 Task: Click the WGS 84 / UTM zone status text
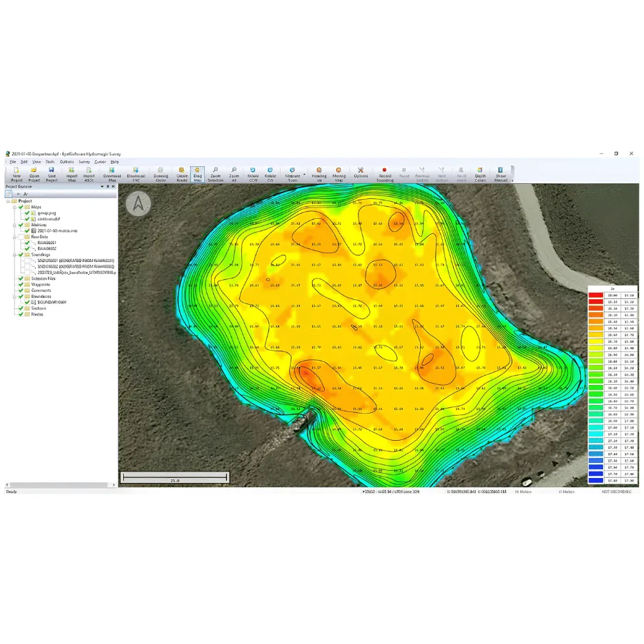tap(391, 492)
